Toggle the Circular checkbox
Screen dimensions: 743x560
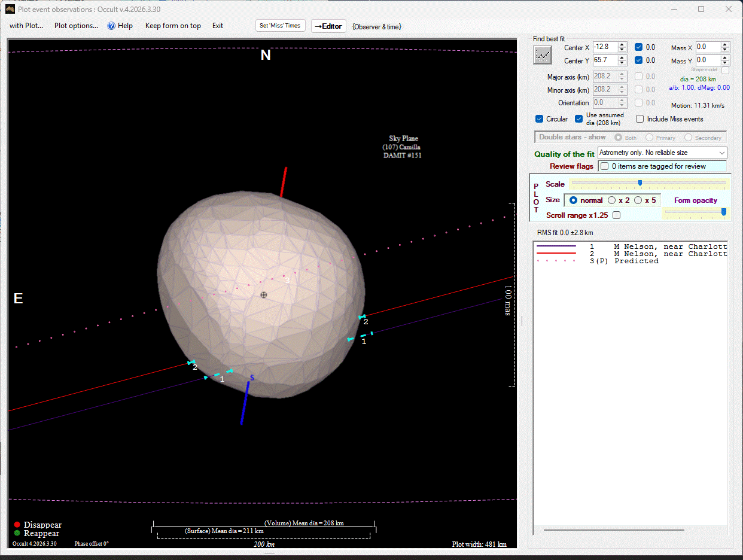pos(539,118)
